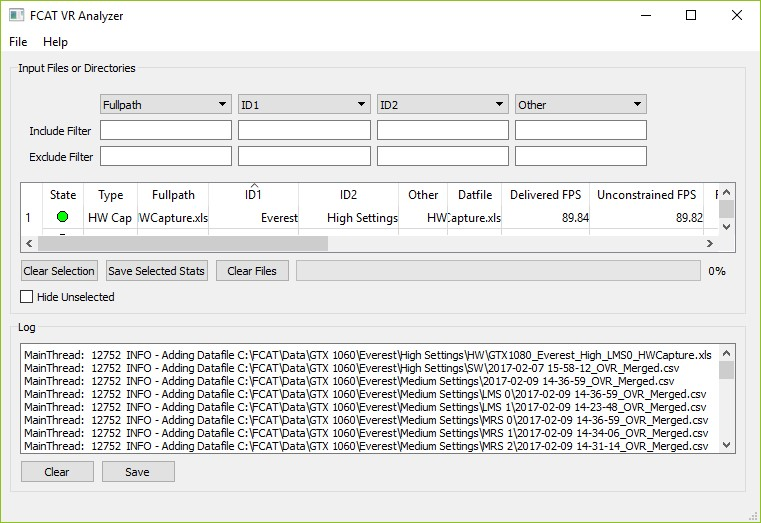Expand the ID1 dropdown selector
The image size is (761, 523).
point(304,104)
